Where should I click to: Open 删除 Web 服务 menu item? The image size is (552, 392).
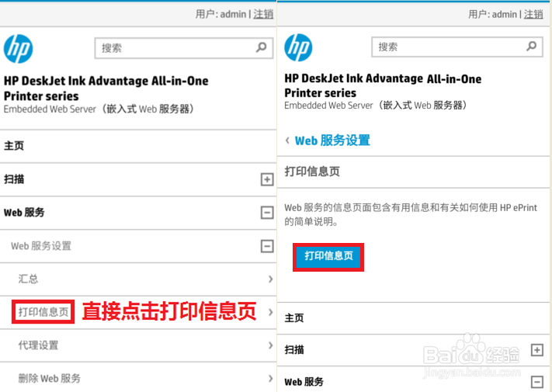coord(49,378)
